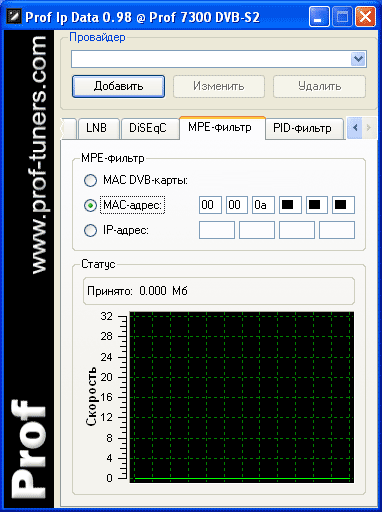Click the Добавить button
The width and height of the screenshot is (382, 512).
tap(118, 86)
